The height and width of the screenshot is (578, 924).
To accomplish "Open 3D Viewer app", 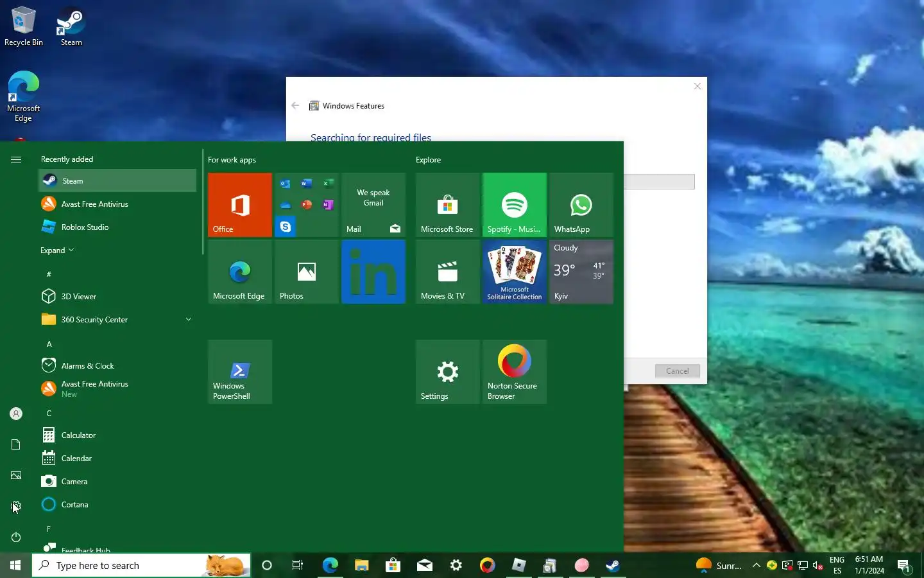I will (117, 296).
